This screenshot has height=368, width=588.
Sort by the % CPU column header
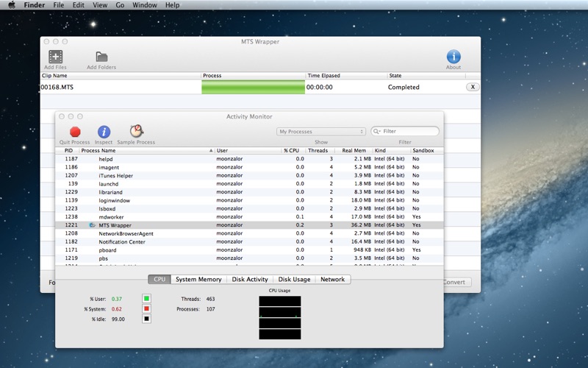293,151
